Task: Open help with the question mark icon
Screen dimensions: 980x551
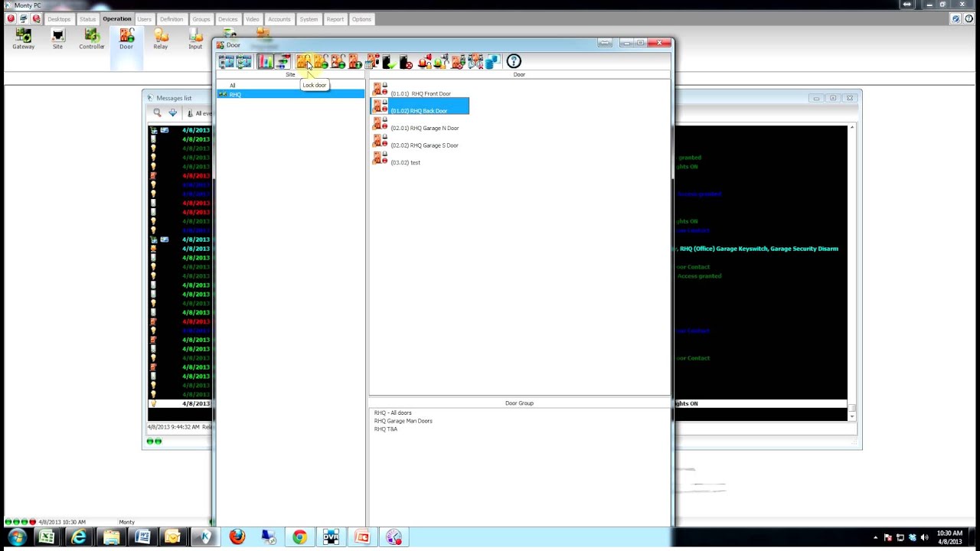Action: [x=514, y=61]
